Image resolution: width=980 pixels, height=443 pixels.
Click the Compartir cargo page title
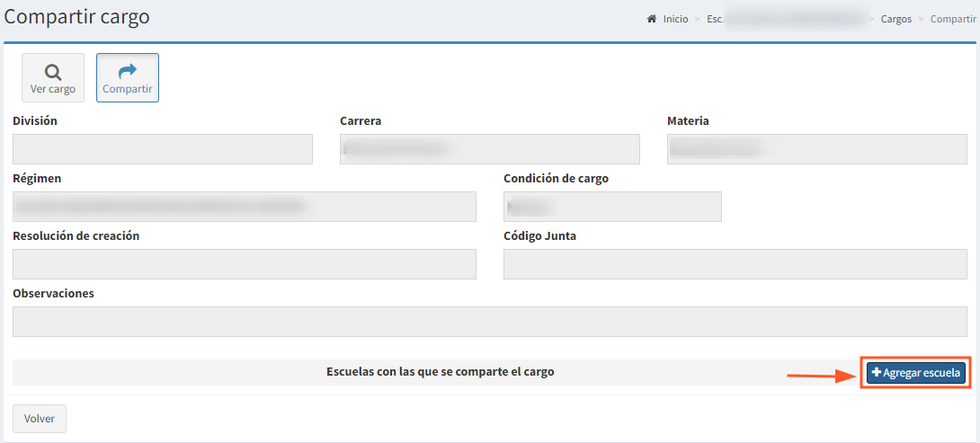pyautogui.click(x=77, y=17)
